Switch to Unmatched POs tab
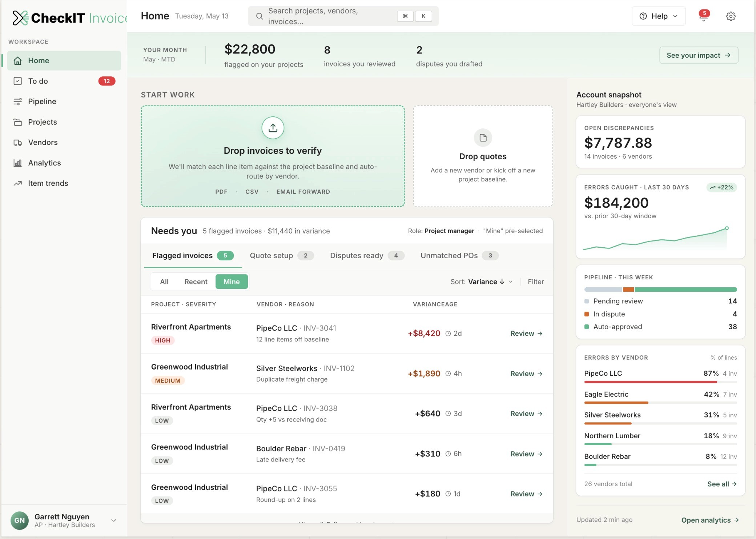Viewport: 756px width, 539px height. click(459, 256)
